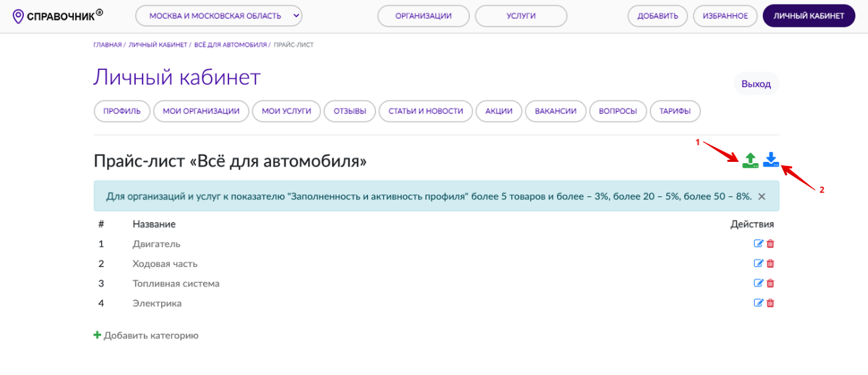Image resolution: width=868 pixels, height=375 pixels.
Task: Click the Личный кабинет breadcrumb link
Action: (x=158, y=45)
